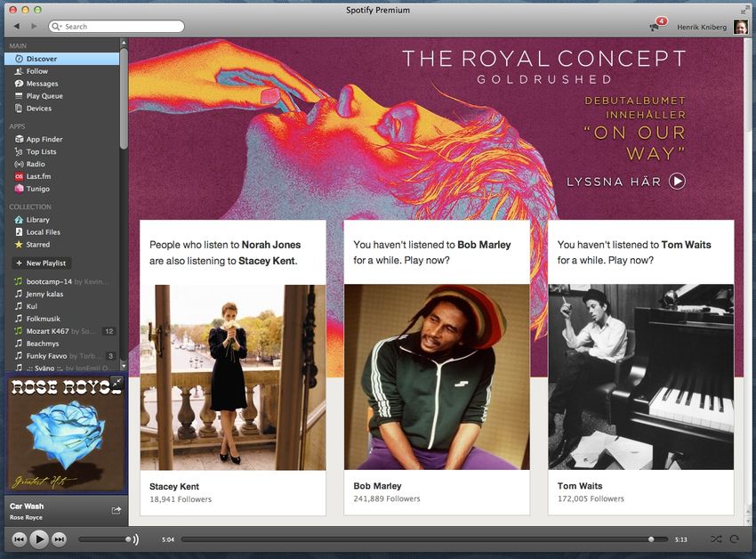Viewport: 756px width, 559px height.
Task: Play the Lyssna Här banner button
Action: click(x=677, y=181)
